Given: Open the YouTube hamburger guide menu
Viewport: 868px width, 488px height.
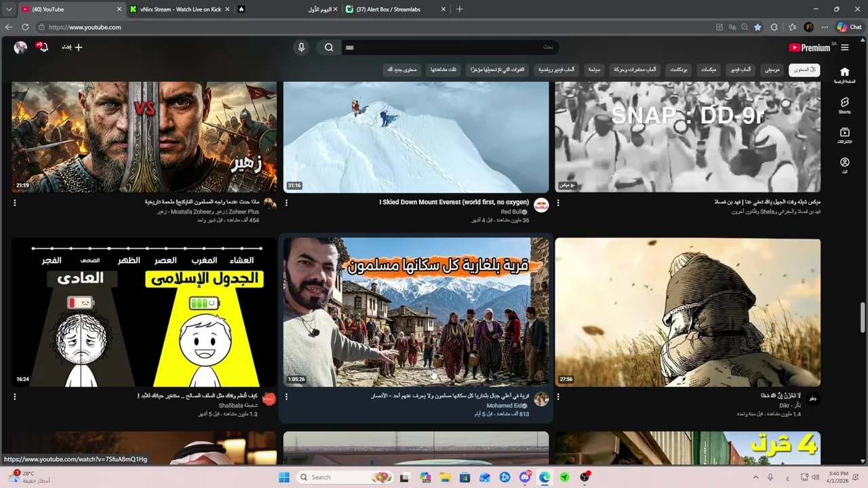Looking at the screenshot, I should 844,47.
